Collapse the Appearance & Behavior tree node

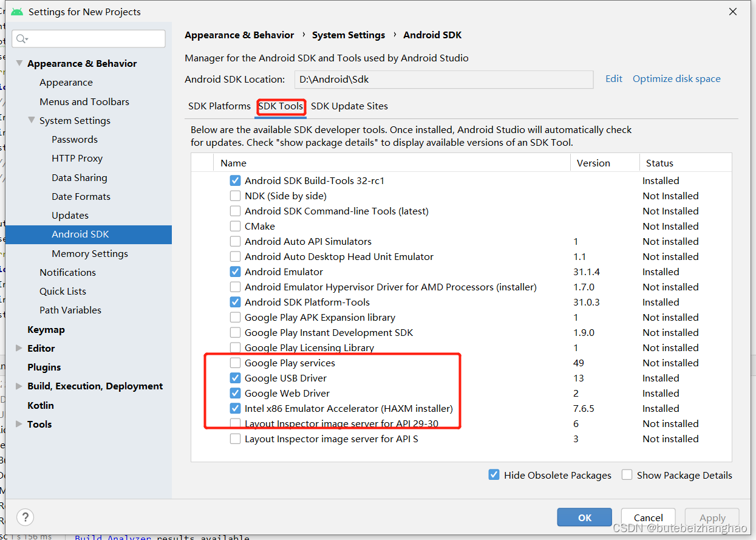[x=19, y=63]
